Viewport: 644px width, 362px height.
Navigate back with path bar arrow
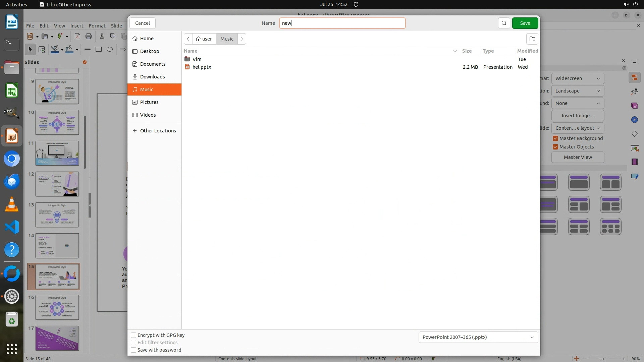188,39
